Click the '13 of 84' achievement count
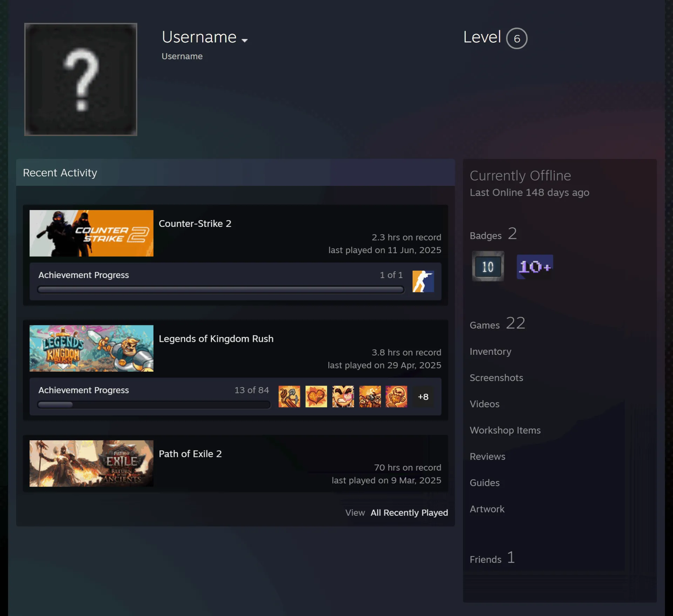 click(x=252, y=390)
